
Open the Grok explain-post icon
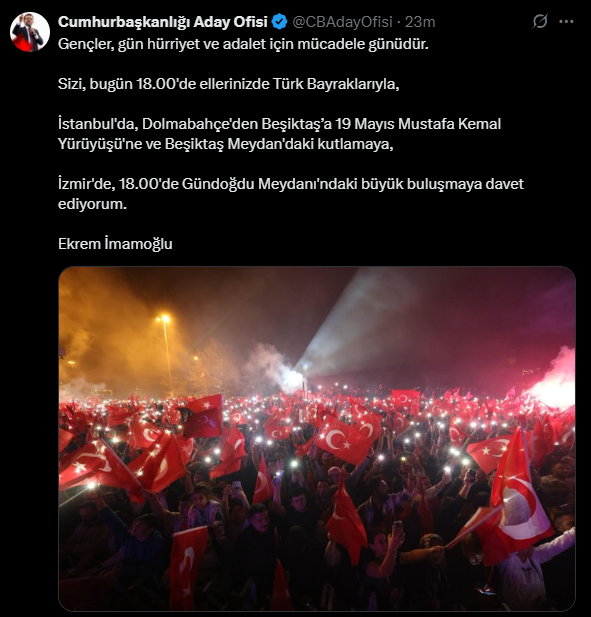point(540,21)
